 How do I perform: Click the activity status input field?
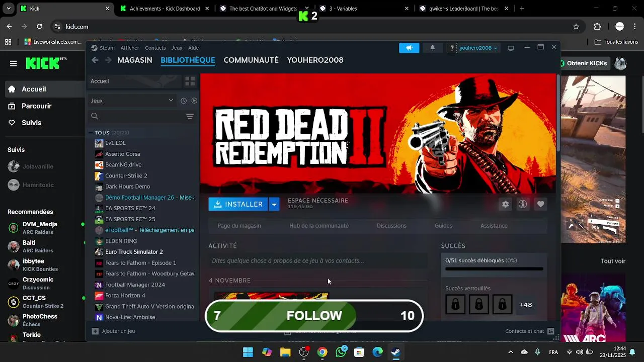click(x=317, y=260)
